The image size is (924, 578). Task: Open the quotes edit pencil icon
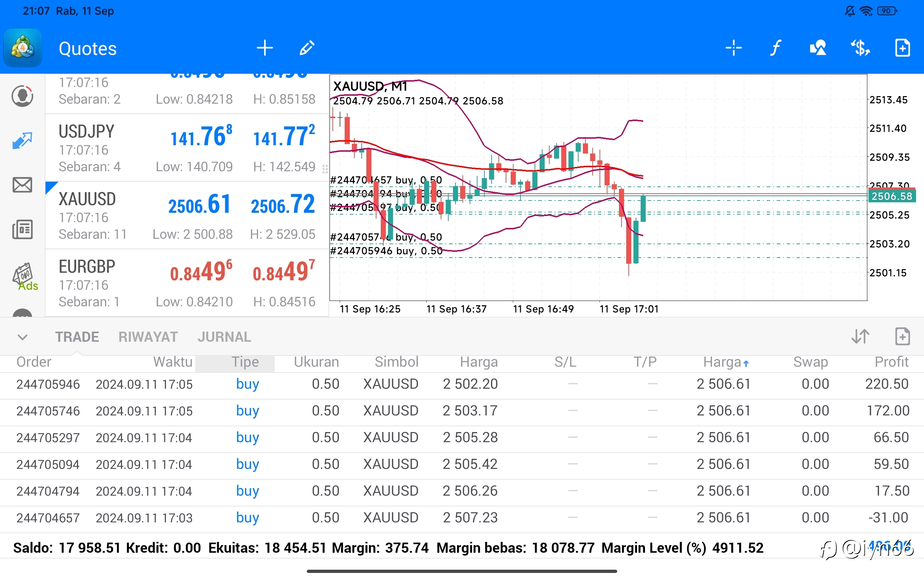click(307, 48)
